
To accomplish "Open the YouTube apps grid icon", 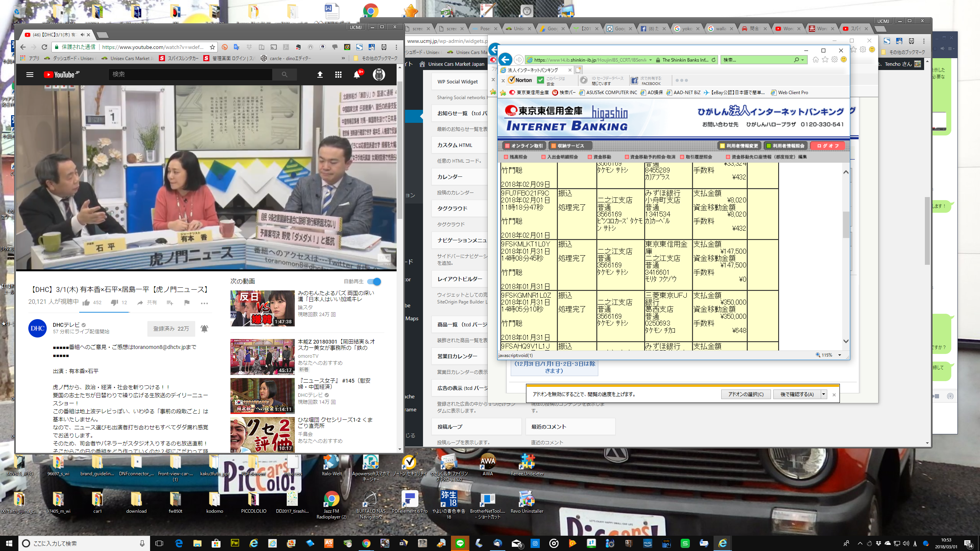I will click(338, 75).
